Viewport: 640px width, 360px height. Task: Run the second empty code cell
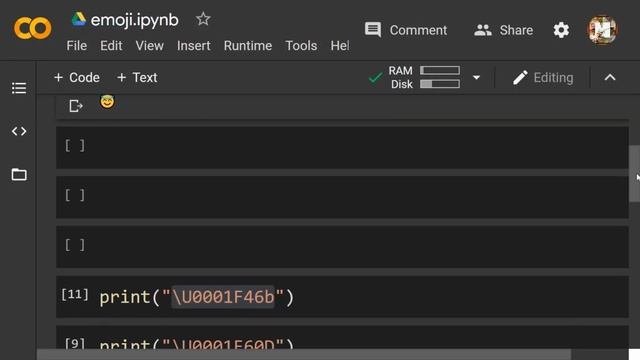tap(75, 195)
